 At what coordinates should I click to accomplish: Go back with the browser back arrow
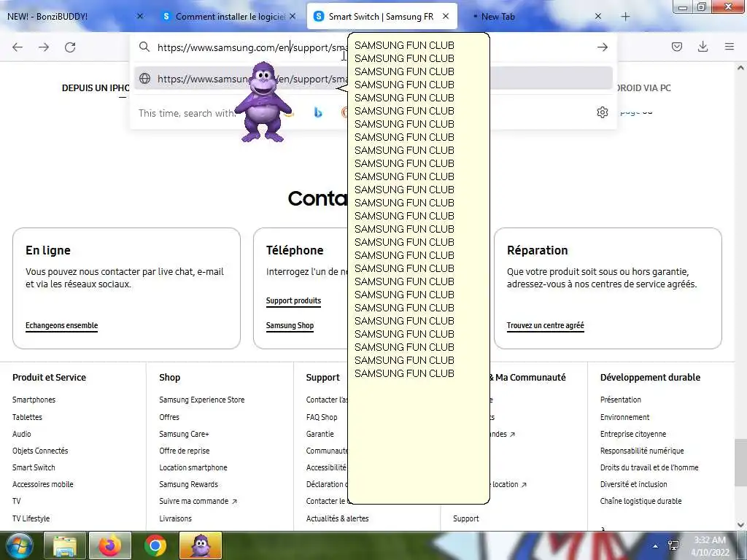(x=18, y=47)
